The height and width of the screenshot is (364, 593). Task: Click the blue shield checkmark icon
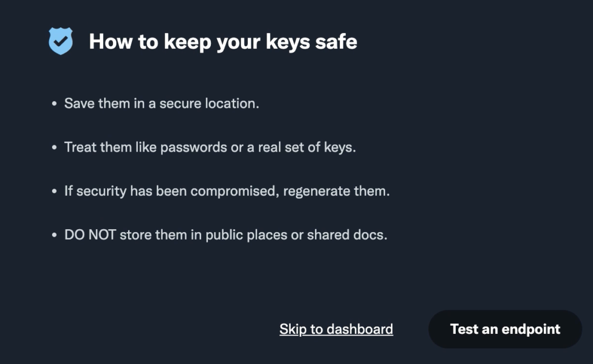point(60,41)
